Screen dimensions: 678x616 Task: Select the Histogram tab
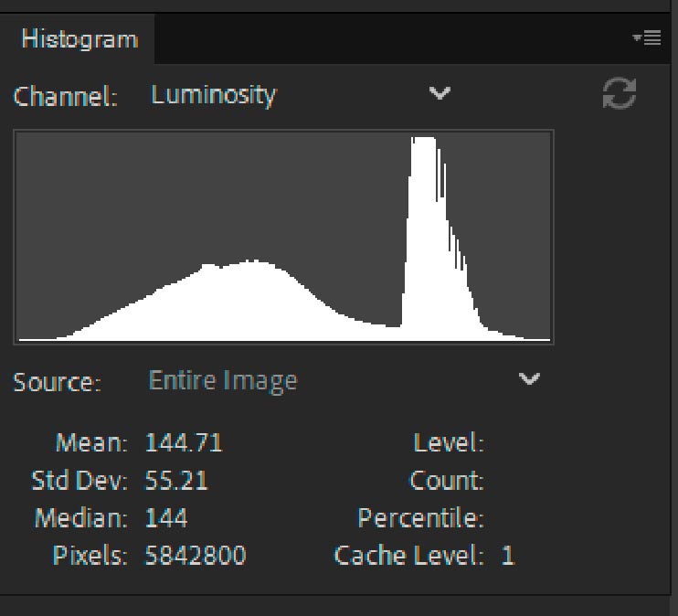tap(79, 39)
